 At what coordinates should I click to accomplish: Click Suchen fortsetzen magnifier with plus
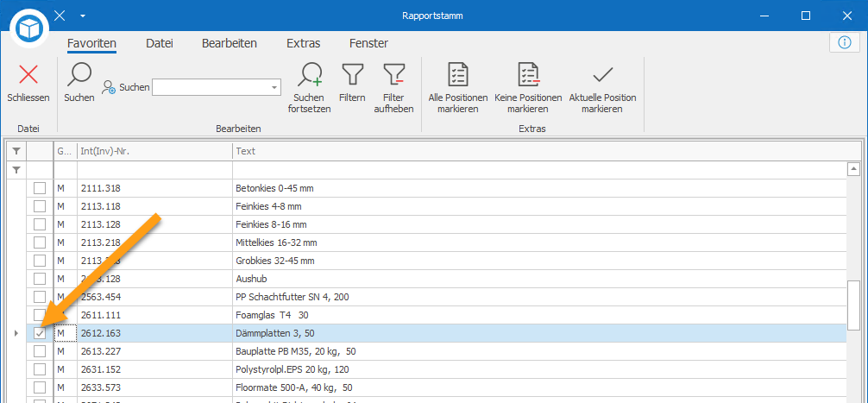coord(309,75)
